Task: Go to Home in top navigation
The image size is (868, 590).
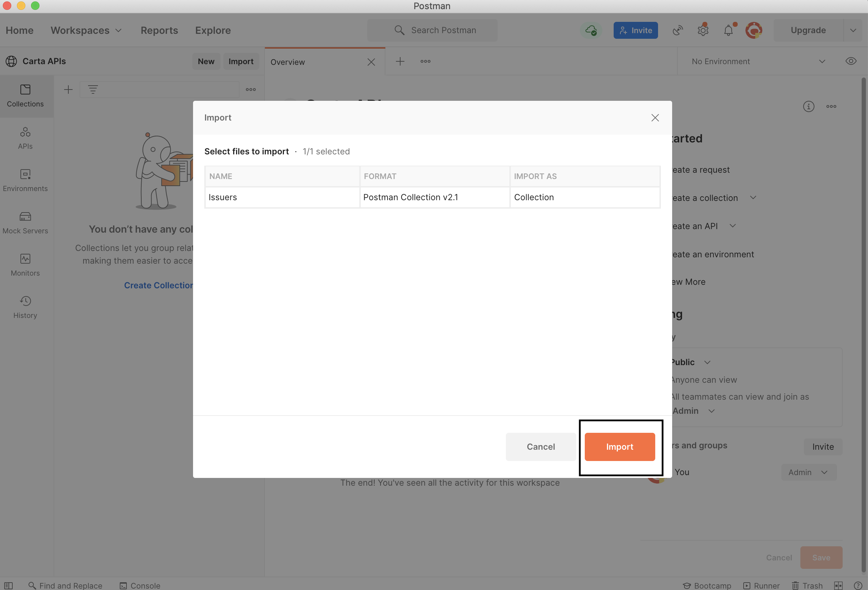Action: click(19, 30)
